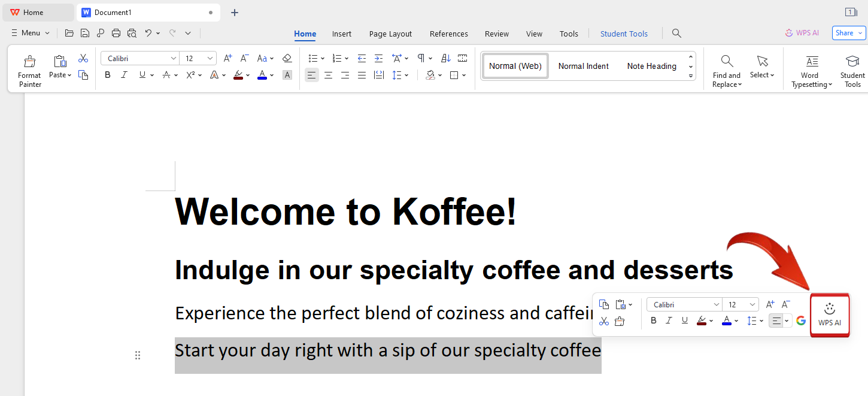Click the Clear Formatting eraser icon

pyautogui.click(x=287, y=58)
